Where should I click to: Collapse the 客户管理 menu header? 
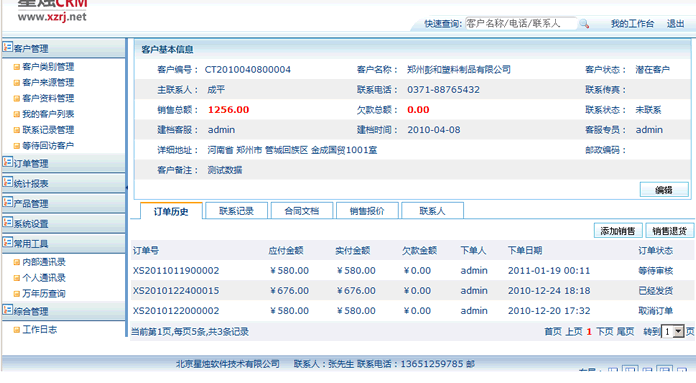pyautogui.click(x=63, y=48)
